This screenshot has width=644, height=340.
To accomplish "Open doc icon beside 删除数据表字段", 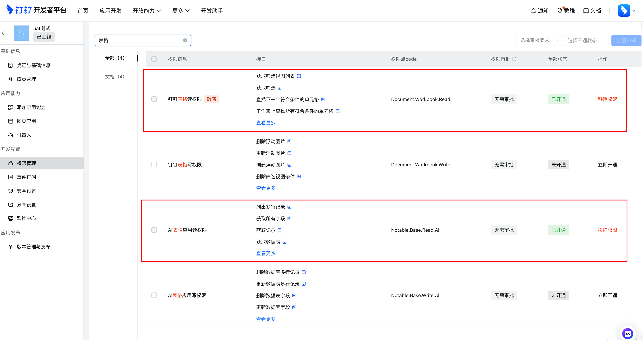I will (294, 296).
